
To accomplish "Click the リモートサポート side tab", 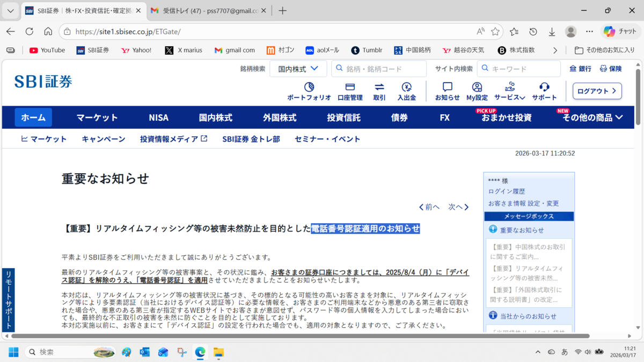I will 9,300.
